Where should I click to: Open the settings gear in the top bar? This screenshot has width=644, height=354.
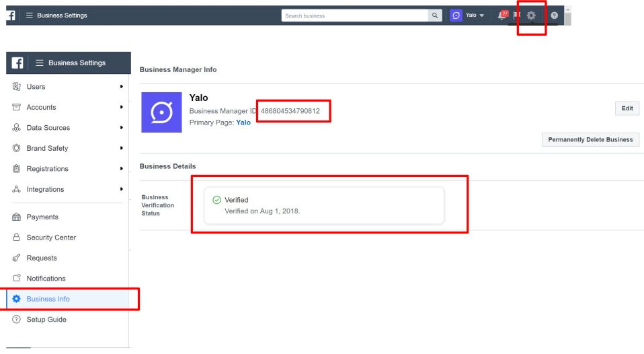coord(531,15)
